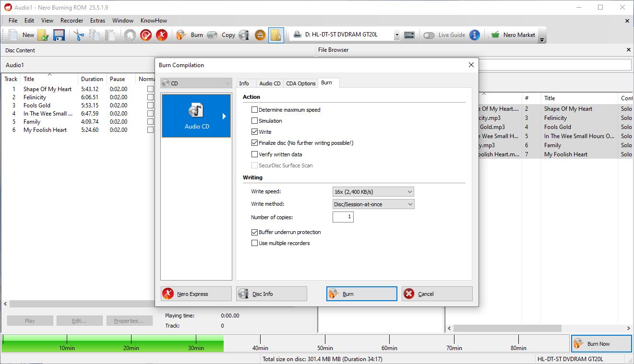Click the Cut scissors icon

click(x=79, y=35)
